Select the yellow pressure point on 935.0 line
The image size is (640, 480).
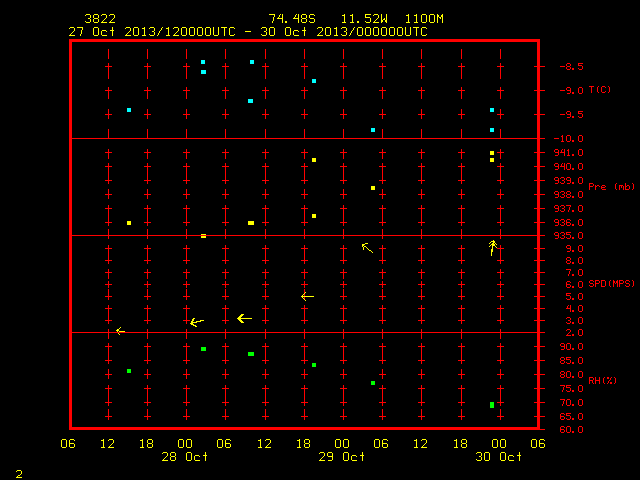click(203, 236)
